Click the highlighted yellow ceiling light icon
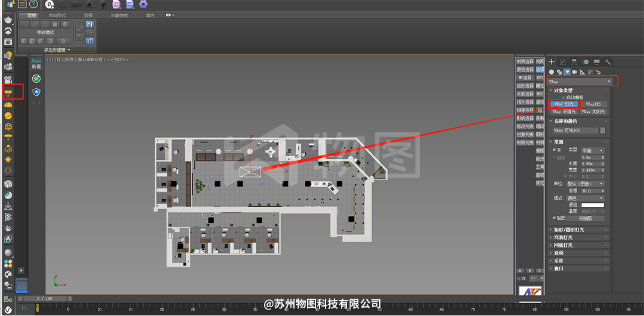The image size is (644, 316). click(x=8, y=92)
